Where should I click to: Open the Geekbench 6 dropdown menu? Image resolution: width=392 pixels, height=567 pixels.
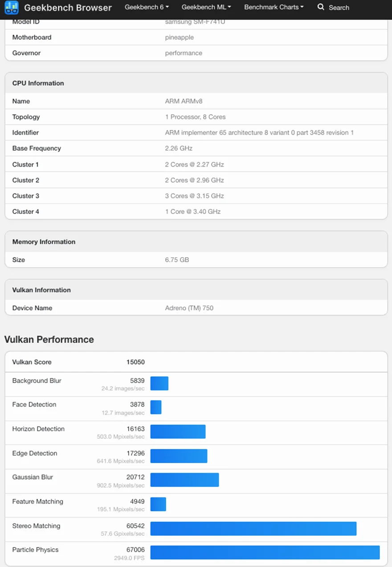(147, 7)
